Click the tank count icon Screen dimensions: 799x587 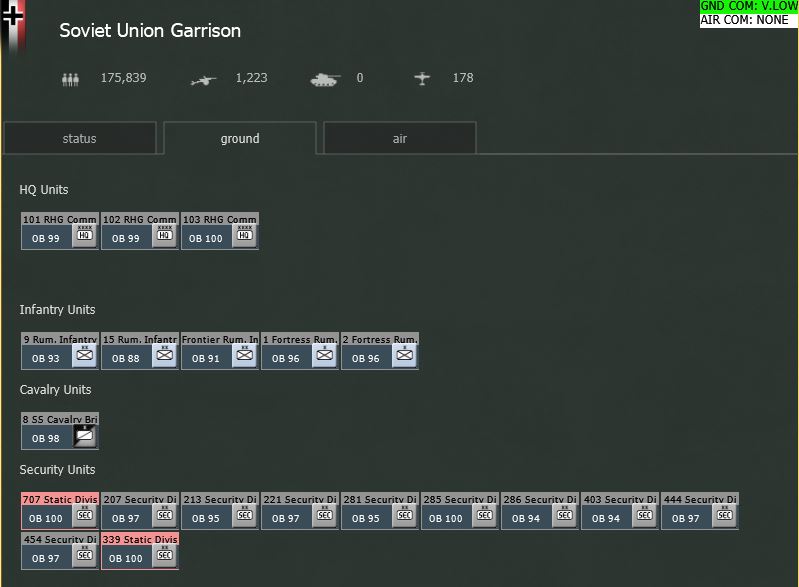pos(325,79)
